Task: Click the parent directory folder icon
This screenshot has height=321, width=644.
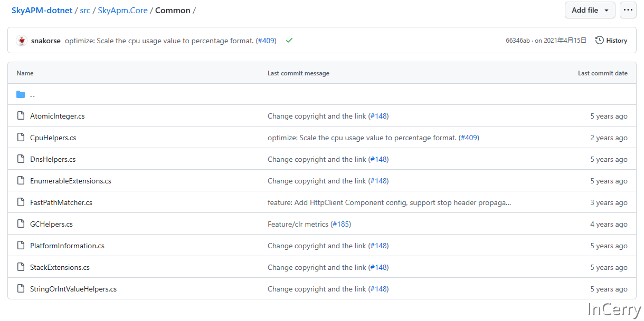Action: click(x=21, y=94)
